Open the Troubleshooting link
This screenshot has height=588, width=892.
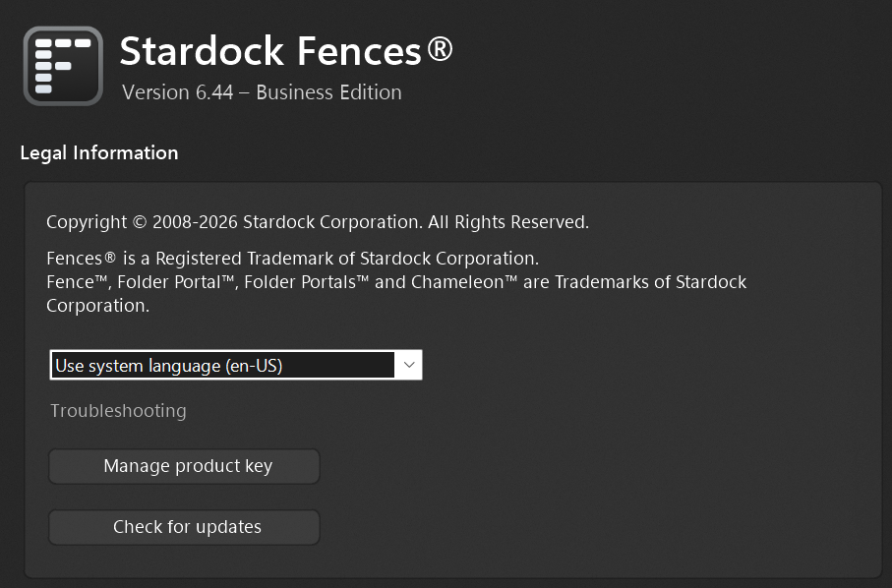(118, 411)
